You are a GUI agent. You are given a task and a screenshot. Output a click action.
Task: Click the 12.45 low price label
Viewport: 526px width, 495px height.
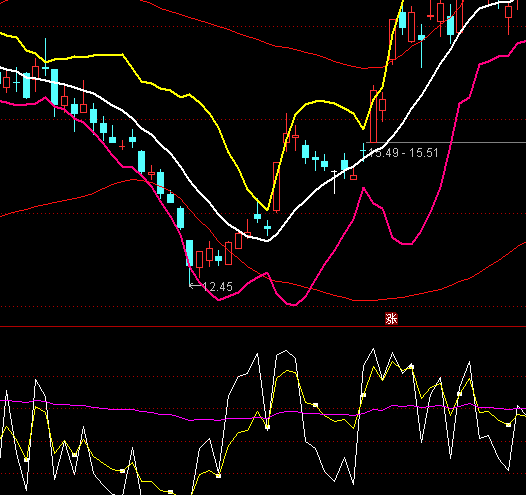coord(218,287)
